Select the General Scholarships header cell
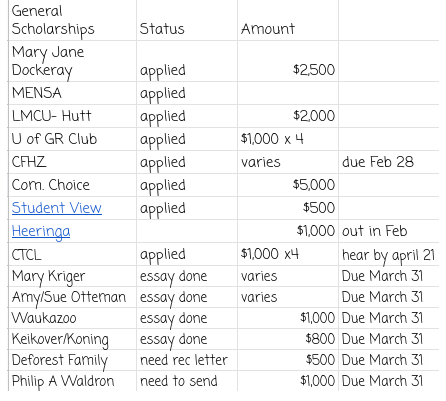The width and height of the screenshot is (446, 401). click(x=72, y=20)
